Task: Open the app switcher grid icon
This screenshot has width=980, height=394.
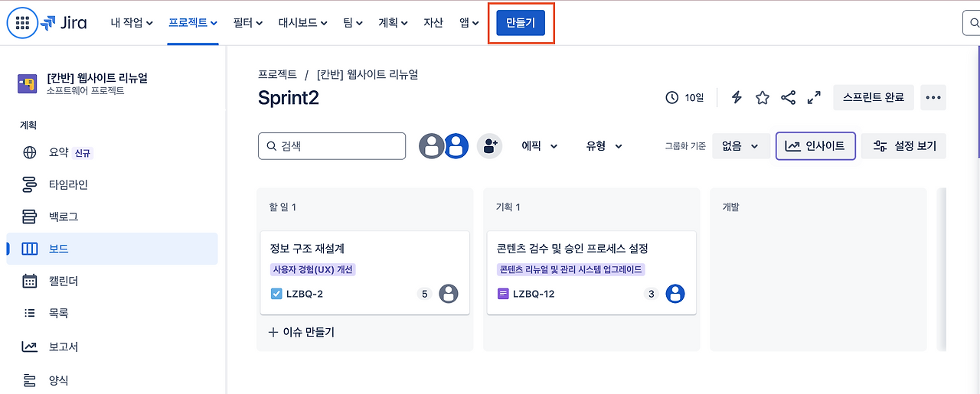Action: [x=22, y=23]
